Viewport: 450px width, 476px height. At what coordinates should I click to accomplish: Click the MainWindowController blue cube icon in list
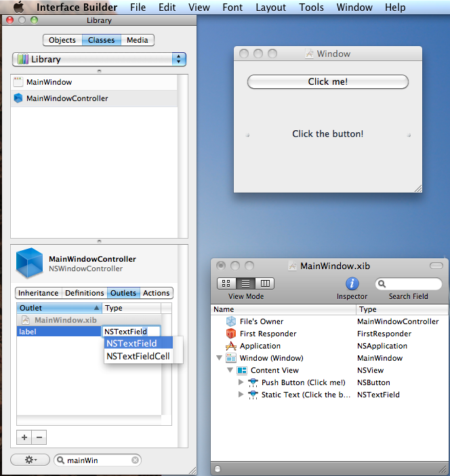tap(18, 98)
